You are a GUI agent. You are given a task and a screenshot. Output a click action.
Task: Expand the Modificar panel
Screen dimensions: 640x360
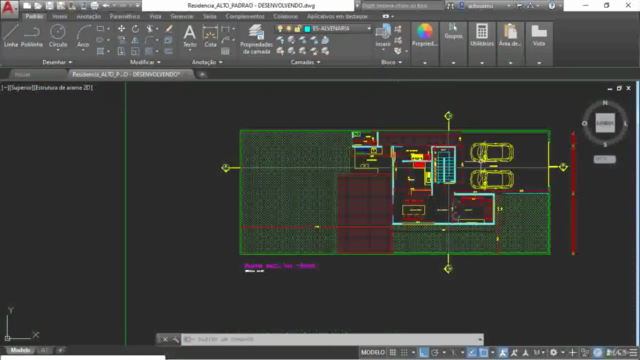(145, 62)
